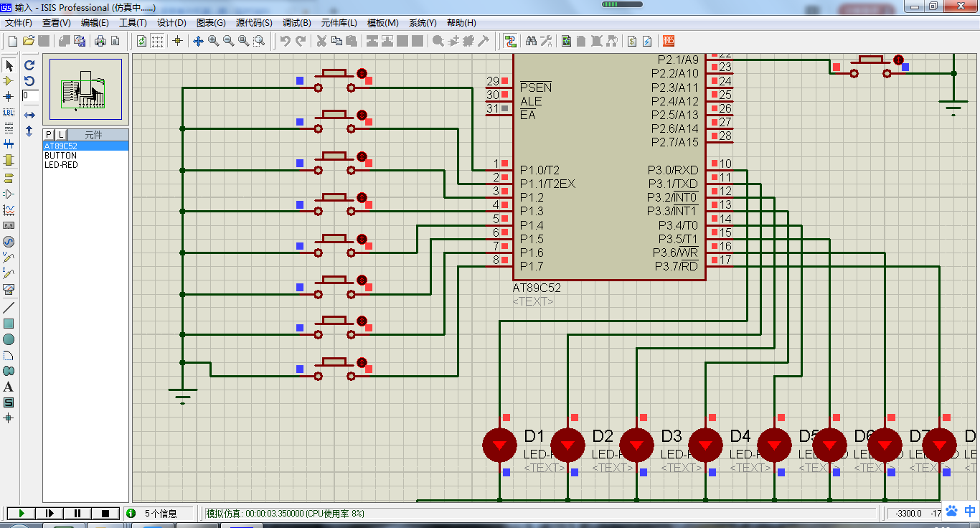Click the zoom in magnifier icon
This screenshot has width=980, height=528.
214,41
